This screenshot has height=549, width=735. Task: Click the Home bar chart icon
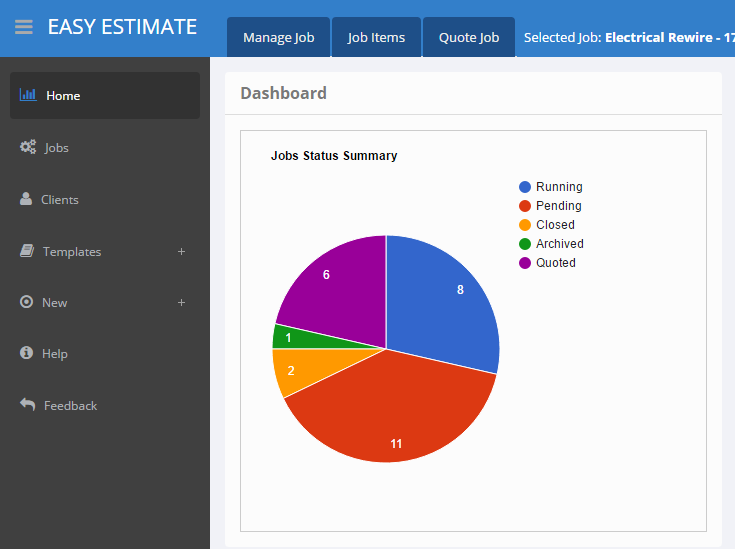coord(28,95)
